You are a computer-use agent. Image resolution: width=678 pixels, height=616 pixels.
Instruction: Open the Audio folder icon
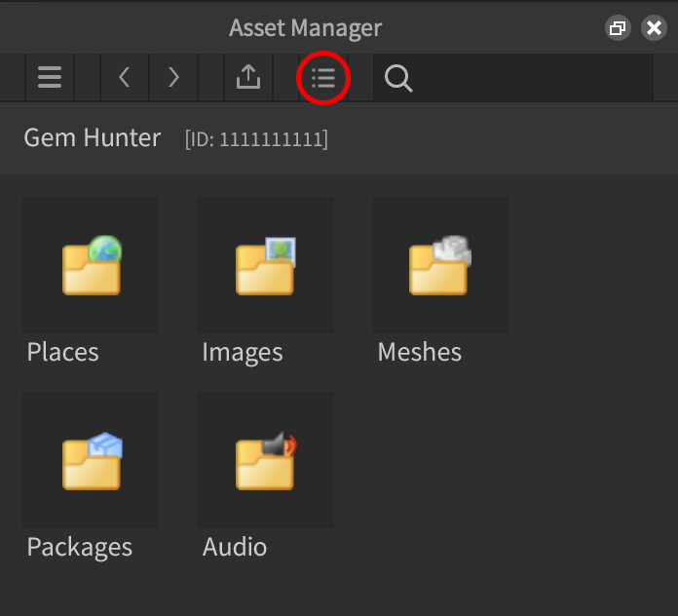(x=266, y=460)
